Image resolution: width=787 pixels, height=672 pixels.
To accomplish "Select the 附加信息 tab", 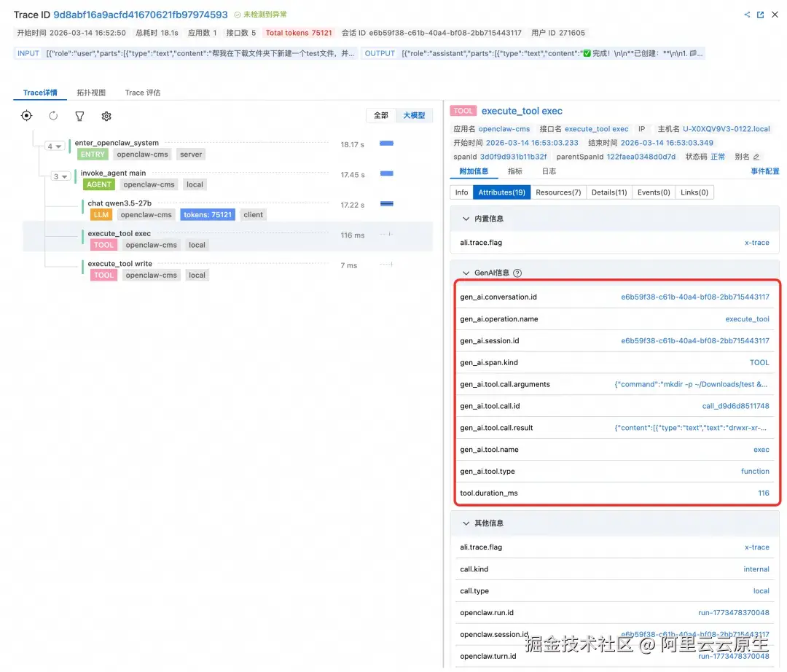I will point(474,171).
